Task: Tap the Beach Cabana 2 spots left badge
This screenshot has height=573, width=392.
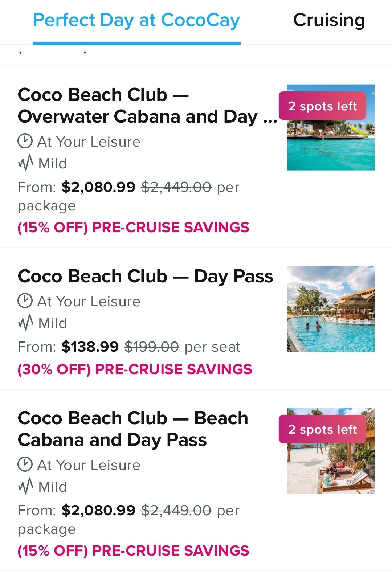Action: point(322,429)
